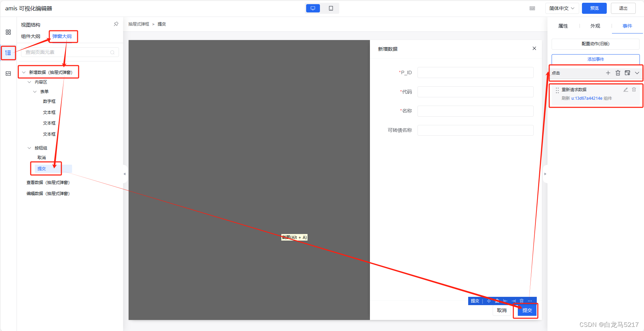The image size is (644, 331).
Task: Select 取消 item in the outline tree
Action: pos(42,158)
